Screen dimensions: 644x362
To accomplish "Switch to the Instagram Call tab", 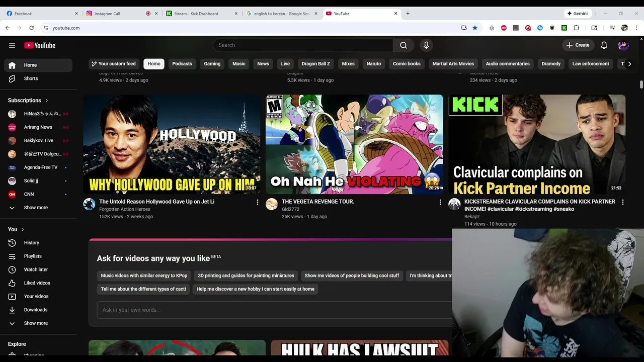I will (x=122, y=14).
